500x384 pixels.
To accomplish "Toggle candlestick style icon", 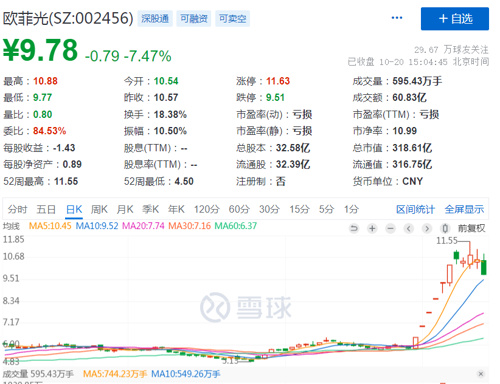I will pos(445,228).
